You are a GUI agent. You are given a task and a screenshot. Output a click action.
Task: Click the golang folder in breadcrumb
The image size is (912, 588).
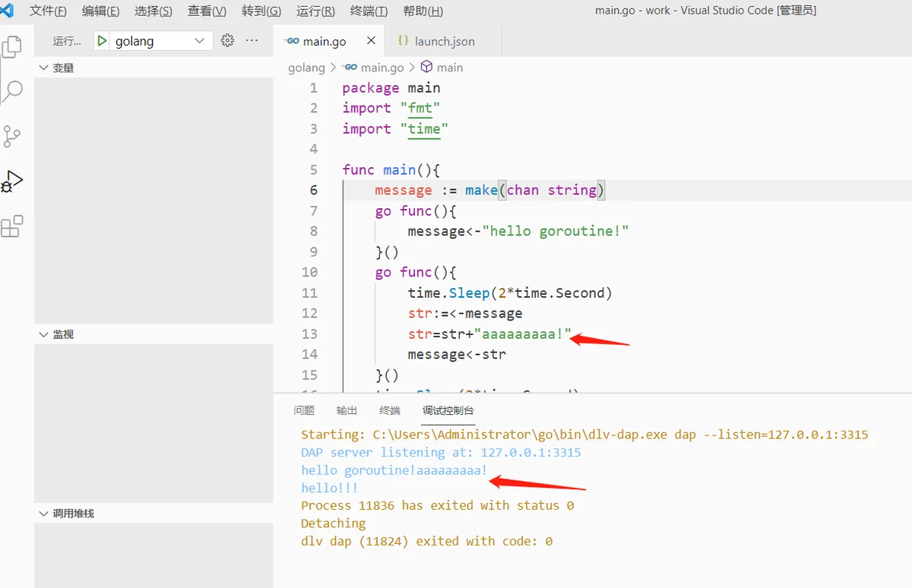pos(306,68)
